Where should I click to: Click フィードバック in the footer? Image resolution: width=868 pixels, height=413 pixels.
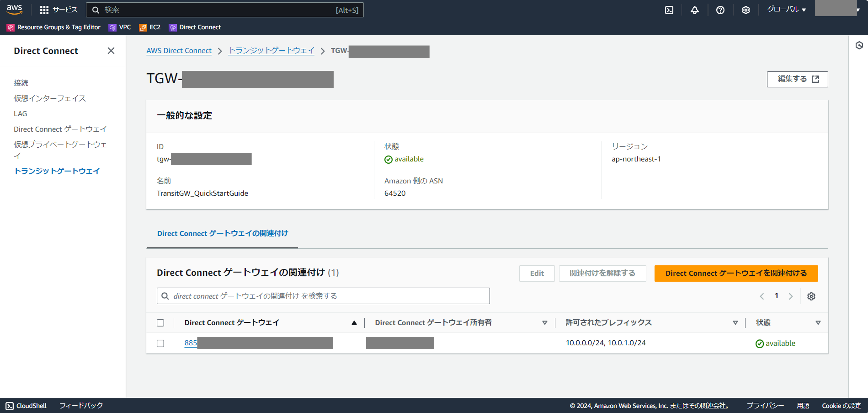click(x=81, y=406)
